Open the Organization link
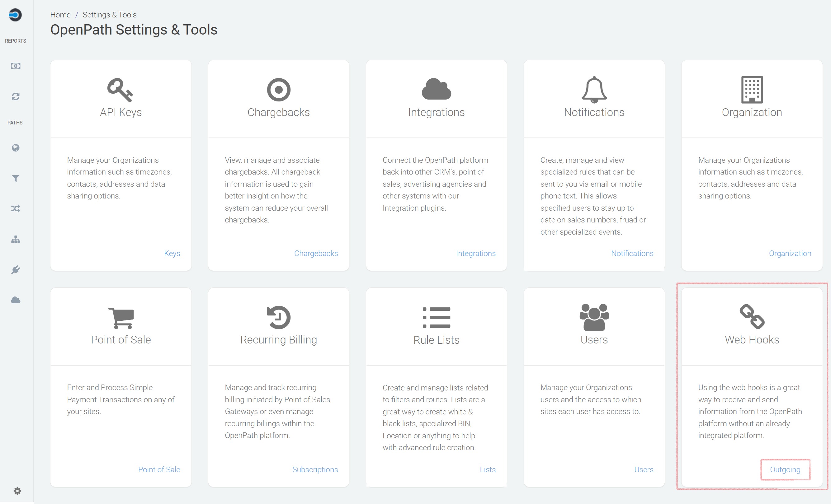Viewport: 831px width, 504px height. coord(790,253)
